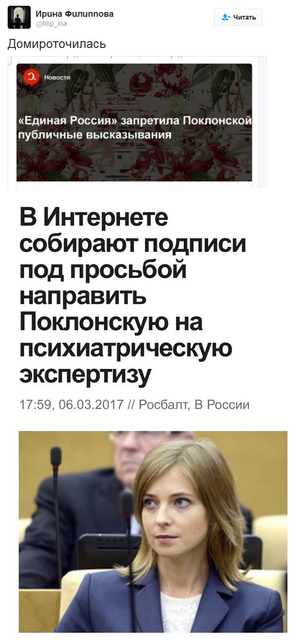The width and height of the screenshot is (297, 644).
Task: Open Ирина Филиппова's profile avatar
Action: click(19, 18)
